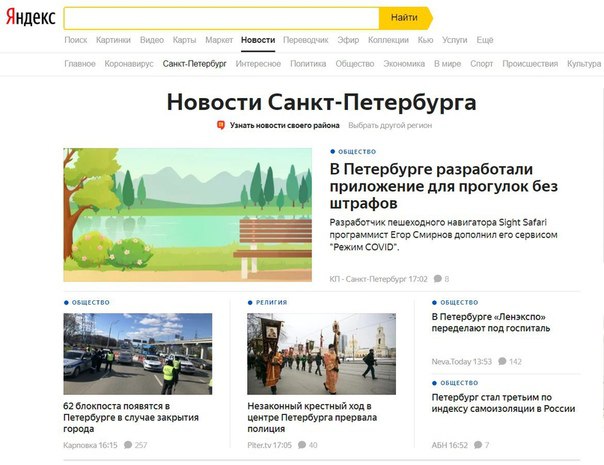This screenshot has width=604, height=465.
Task: Click the red district news icon
Action: [221, 125]
